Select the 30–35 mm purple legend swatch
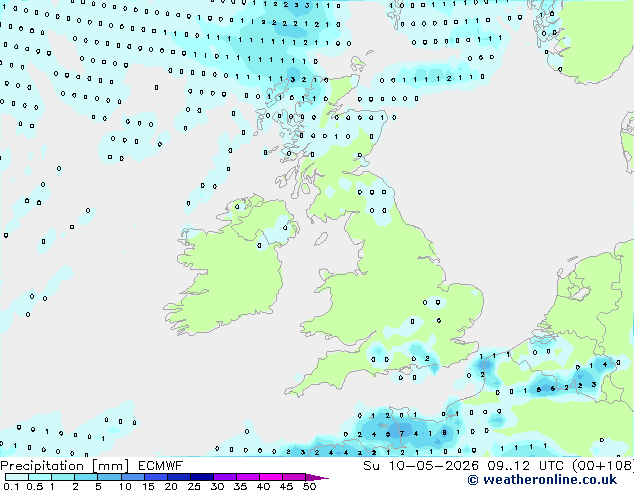 (224, 477)
